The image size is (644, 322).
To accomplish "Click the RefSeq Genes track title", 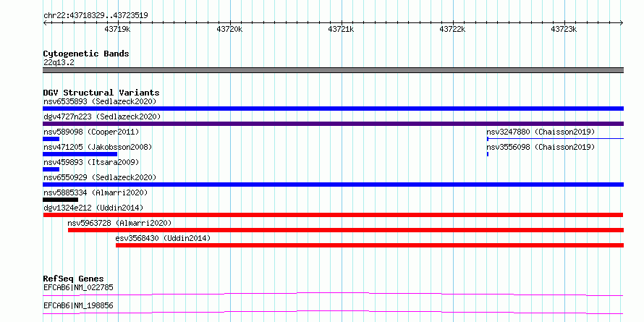I will [x=74, y=279].
